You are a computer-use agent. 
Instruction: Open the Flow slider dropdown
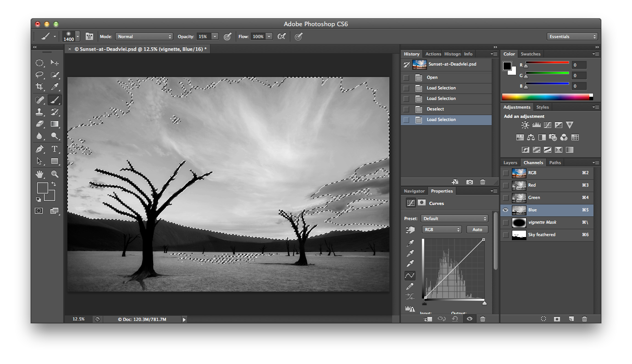coord(269,36)
